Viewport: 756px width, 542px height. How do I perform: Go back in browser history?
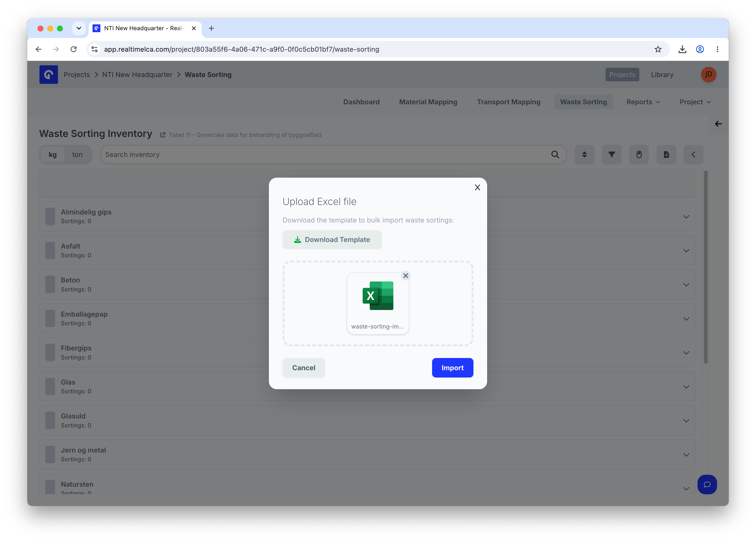click(x=39, y=49)
